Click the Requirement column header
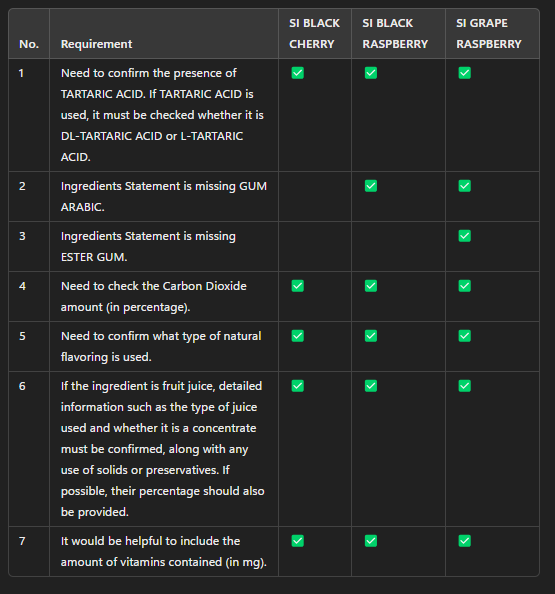The height and width of the screenshot is (594, 555). pyautogui.click(x=97, y=44)
